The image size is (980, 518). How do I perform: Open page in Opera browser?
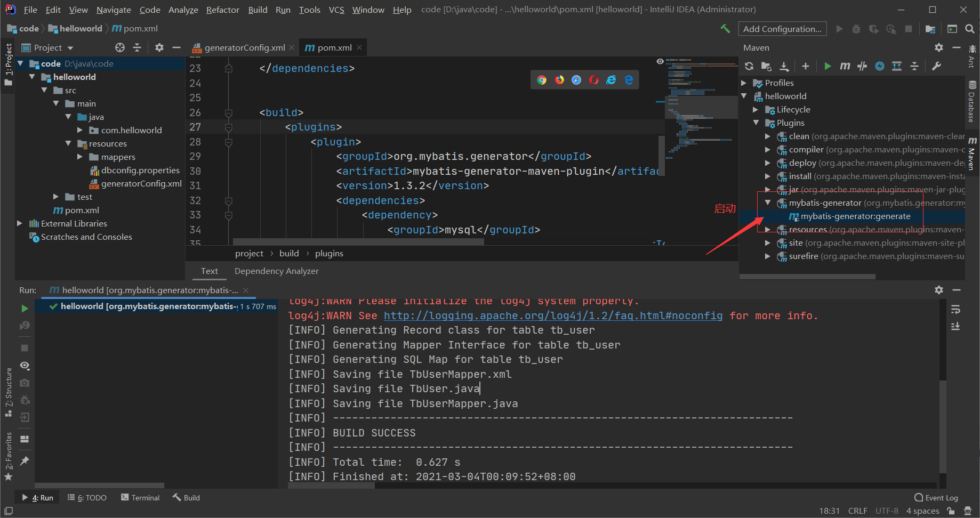(x=594, y=80)
